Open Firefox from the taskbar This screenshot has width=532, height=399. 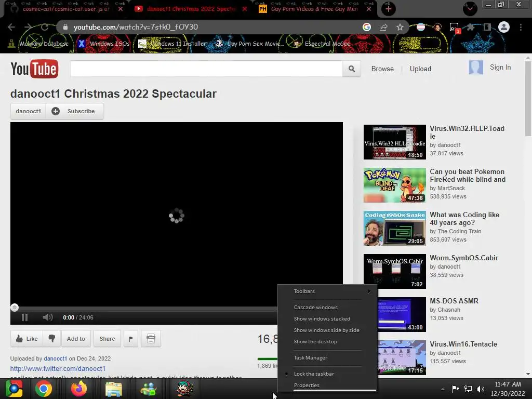[79, 389]
